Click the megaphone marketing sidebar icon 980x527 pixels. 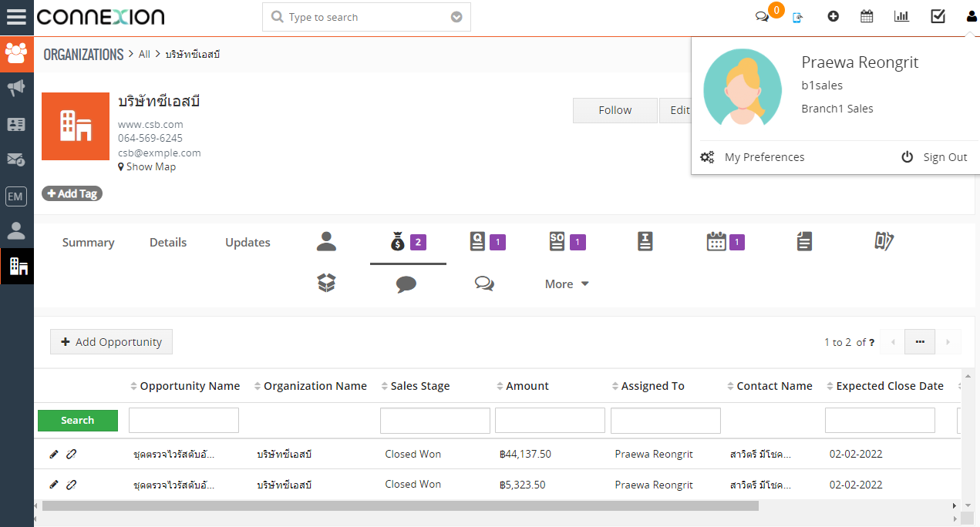[x=16, y=89]
